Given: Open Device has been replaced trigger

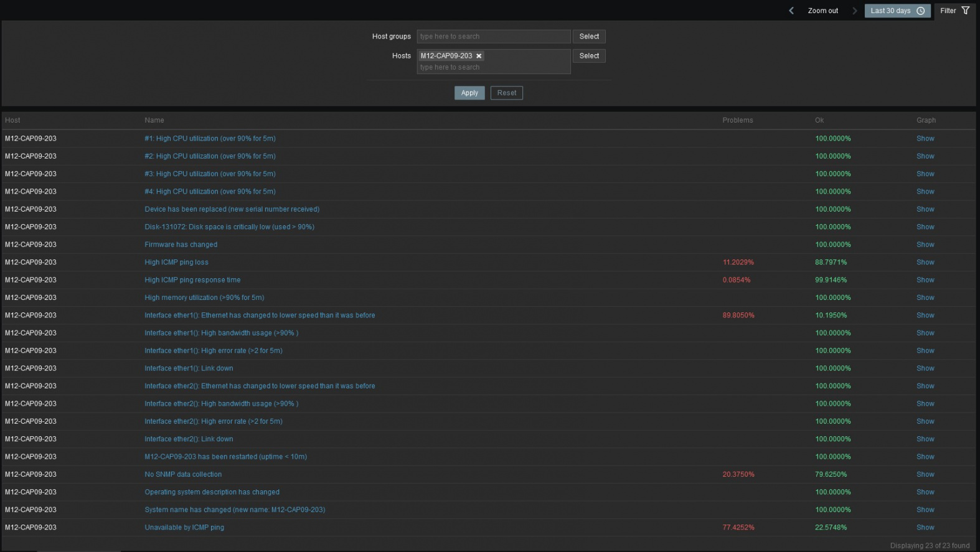Looking at the screenshot, I should (232, 209).
